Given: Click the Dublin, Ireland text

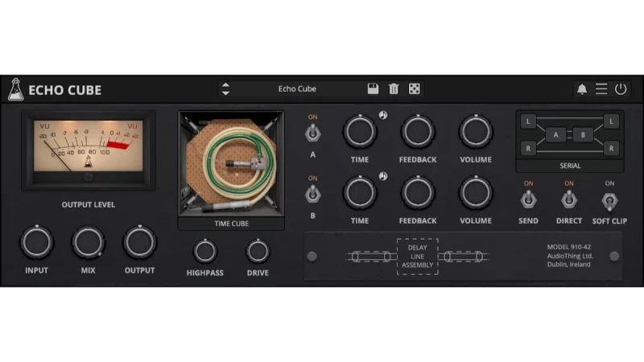Looking at the screenshot, I should coord(569,265).
